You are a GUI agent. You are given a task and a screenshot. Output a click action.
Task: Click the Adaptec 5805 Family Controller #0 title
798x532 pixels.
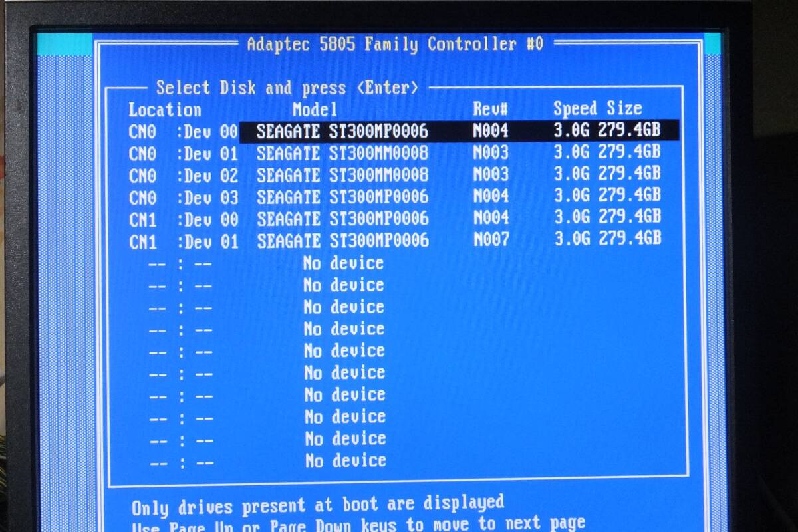tap(396, 45)
